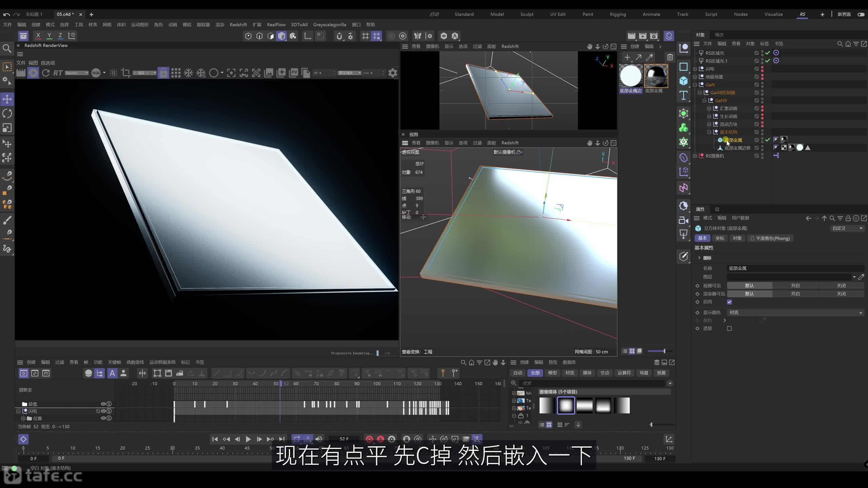Open the Redshift menu in menu bar
The width and height of the screenshot is (868, 488).
click(x=238, y=24)
